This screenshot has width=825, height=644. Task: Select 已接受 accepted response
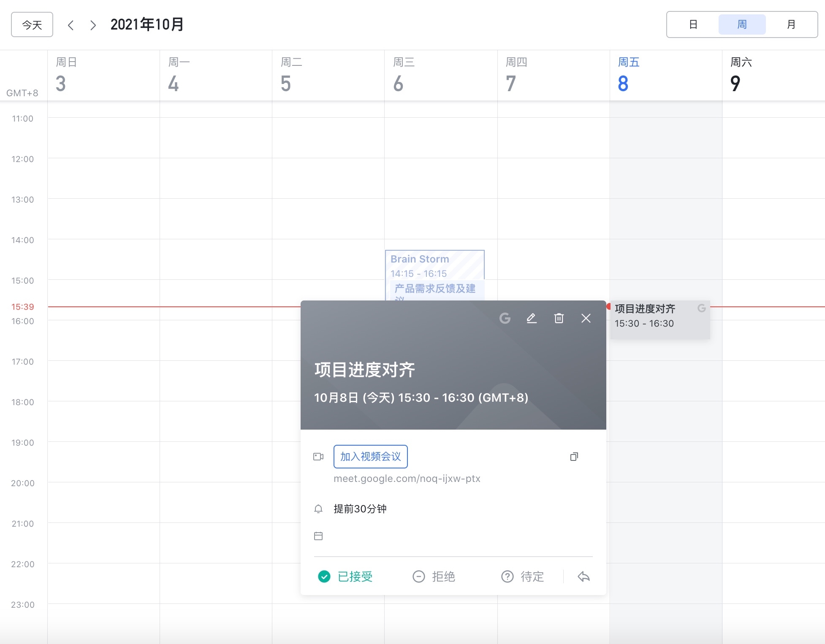[x=345, y=576]
